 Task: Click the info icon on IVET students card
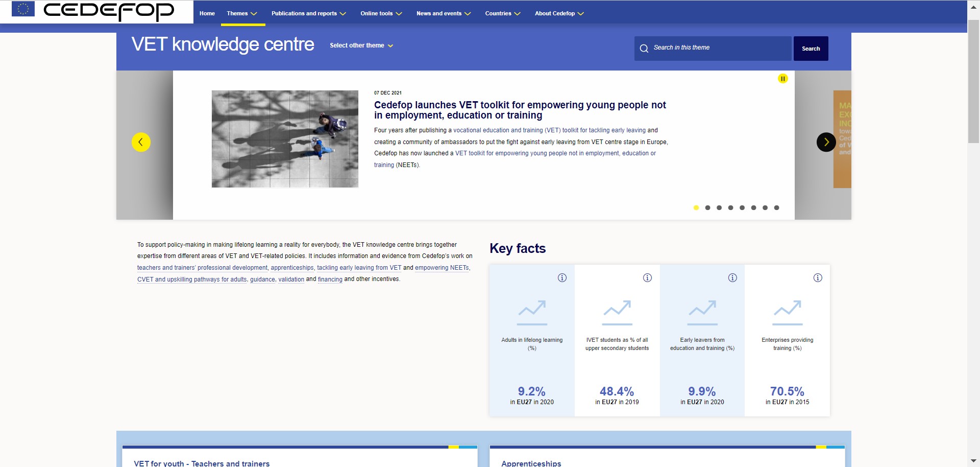647,278
